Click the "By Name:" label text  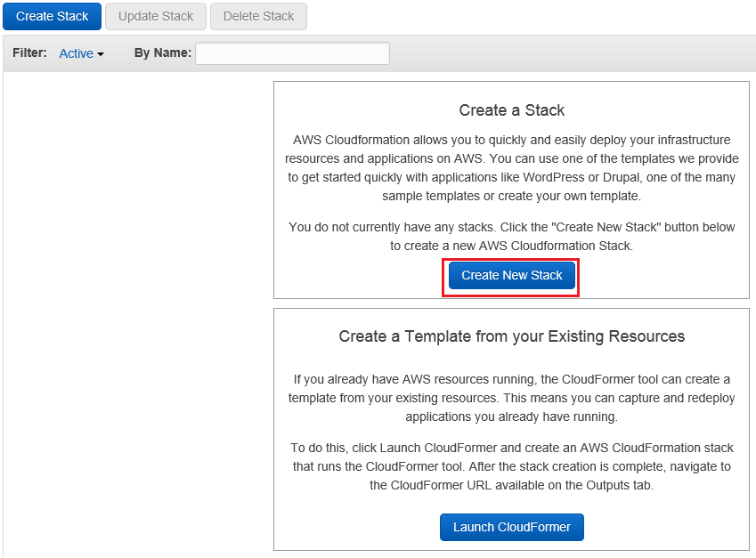[x=162, y=53]
